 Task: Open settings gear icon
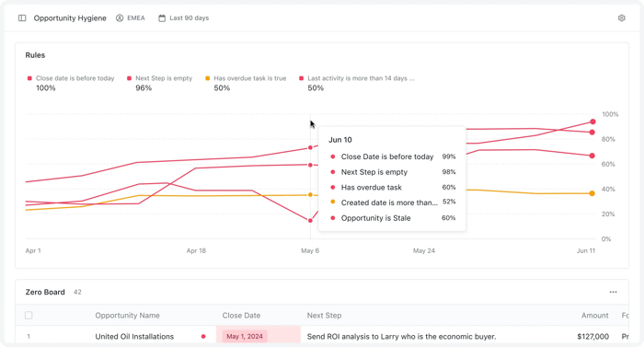click(621, 18)
